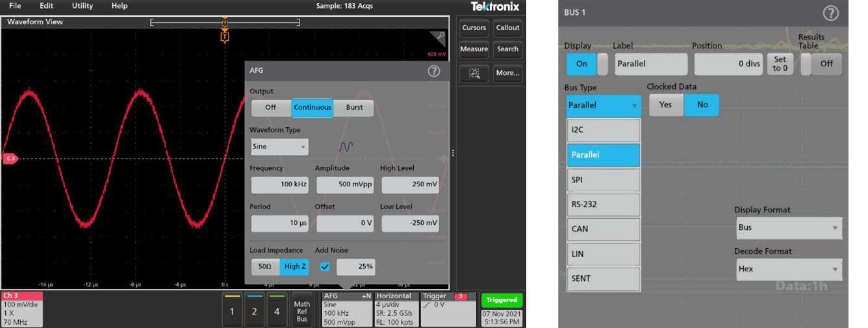Click the Cursors button
Viewport: 868px width, 328px height.
point(474,28)
